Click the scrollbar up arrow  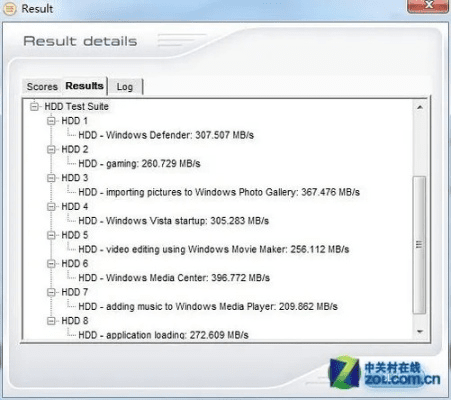coord(420,107)
